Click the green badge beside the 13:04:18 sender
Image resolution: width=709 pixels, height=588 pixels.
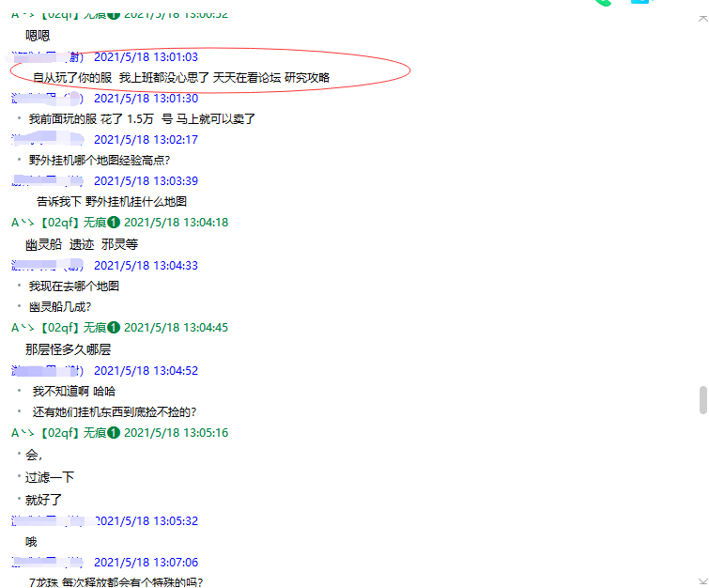[x=114, y=223]
